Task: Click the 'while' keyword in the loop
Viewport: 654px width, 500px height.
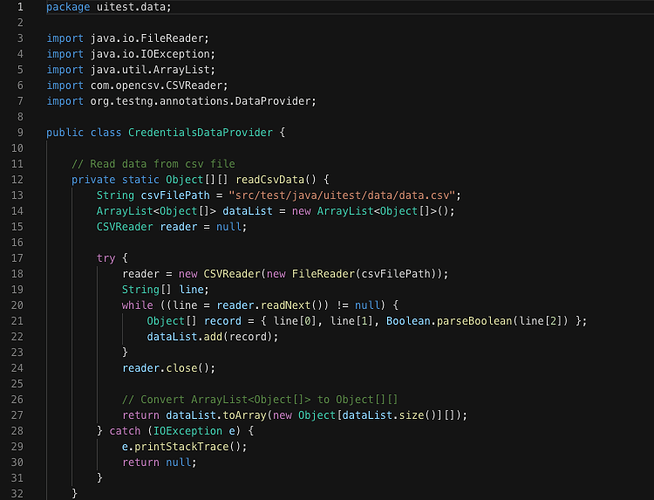Action: [x=137, y=304]
